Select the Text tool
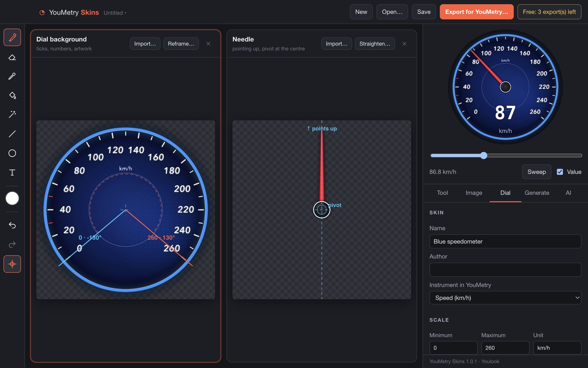 tap(12, 172)
